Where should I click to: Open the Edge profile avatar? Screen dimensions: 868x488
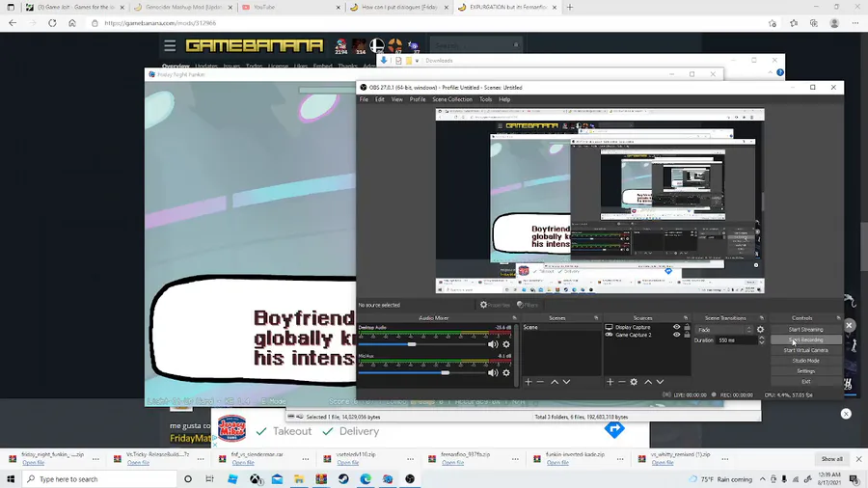tap(834, 23)
